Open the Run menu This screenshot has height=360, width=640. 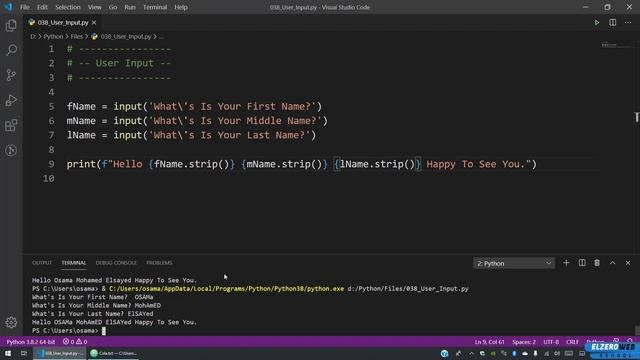tap(130, 7)
